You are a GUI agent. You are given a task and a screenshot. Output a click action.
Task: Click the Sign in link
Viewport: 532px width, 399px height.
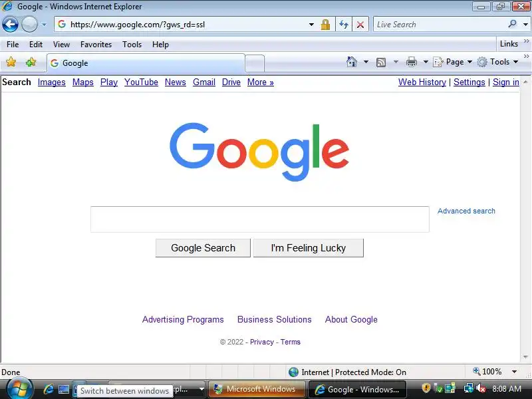[506, 82]
